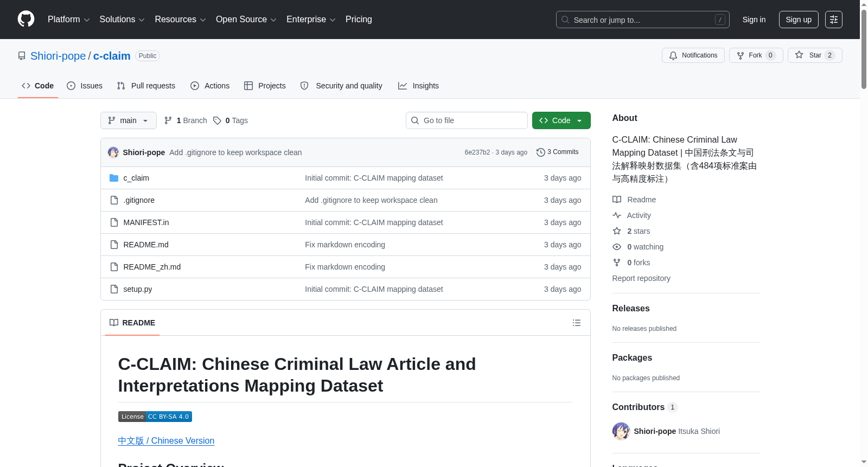
Task: Click the Report repository link
Action: click(x=641, y=278)
